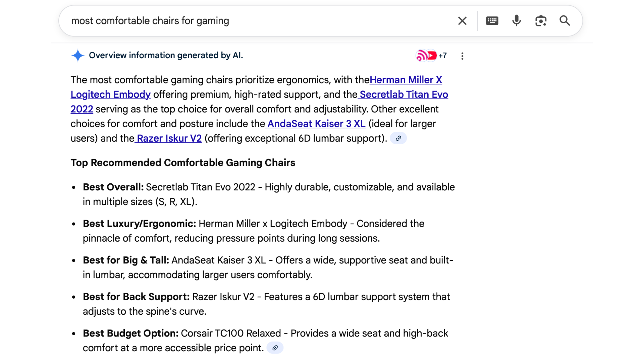Open the three-dot AI overview options menu
Screen dimensions: 644x362
pyautogui.click(x=462, y=56)
